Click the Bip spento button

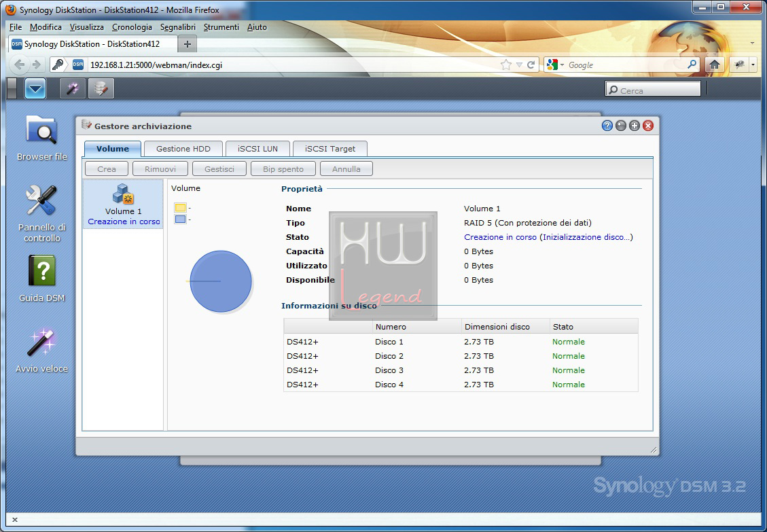tap(283, 169)
